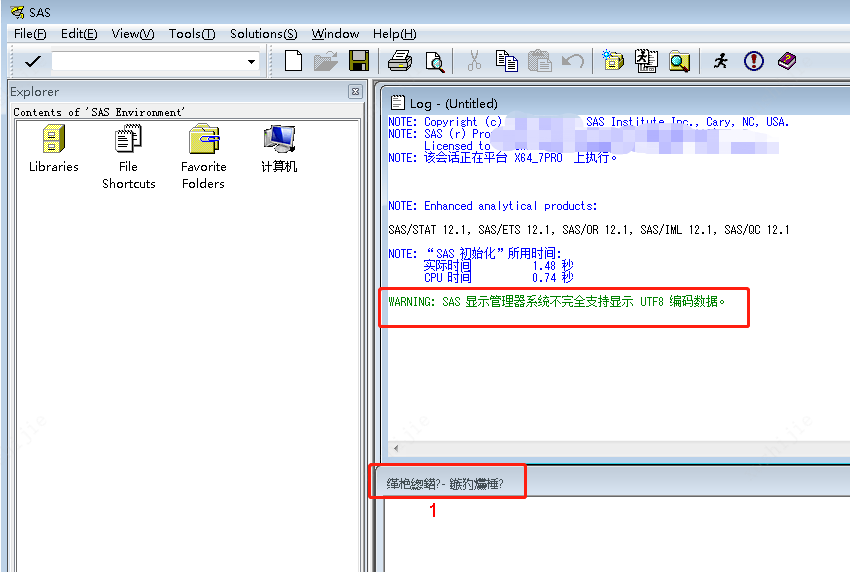Open the View menu
Image resolution: width=850 pixels, height=572 pixels.
coord(133,34)
